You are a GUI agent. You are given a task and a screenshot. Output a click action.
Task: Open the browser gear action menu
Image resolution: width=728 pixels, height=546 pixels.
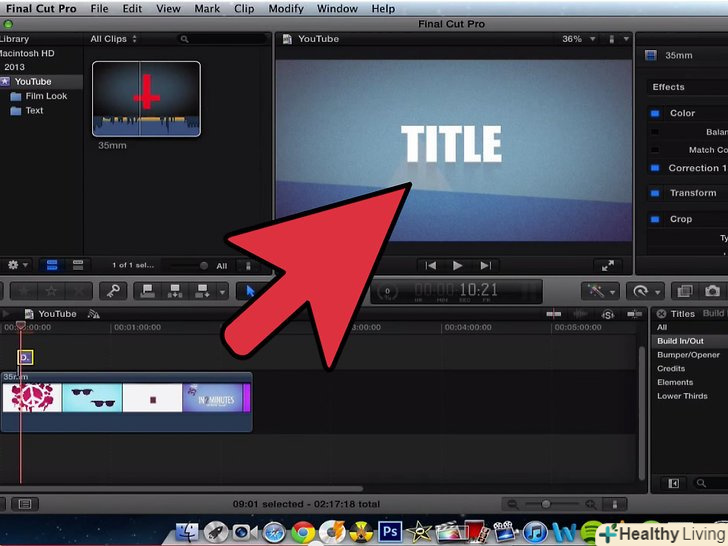[x=17, y=265]
